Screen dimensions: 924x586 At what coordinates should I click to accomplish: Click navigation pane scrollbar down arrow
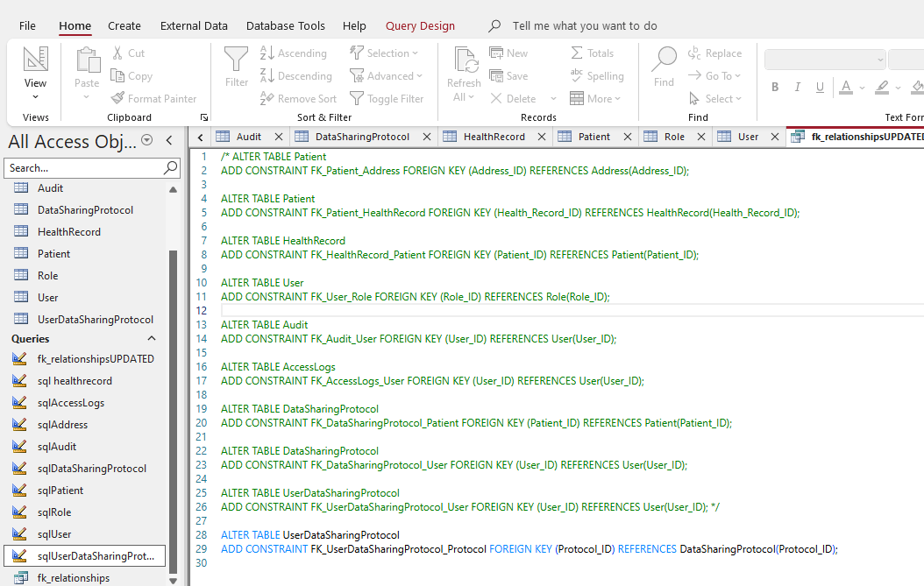coord(174,580)
